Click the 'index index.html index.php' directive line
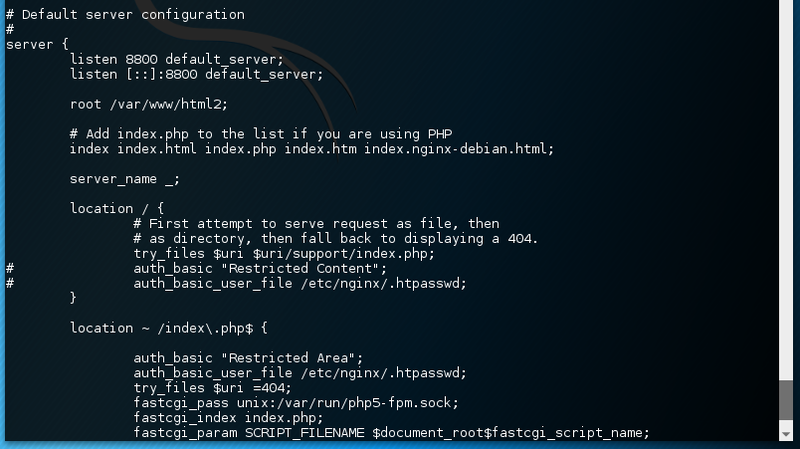The height and width of the screenshot is (449, 800). tap(311, 149)
